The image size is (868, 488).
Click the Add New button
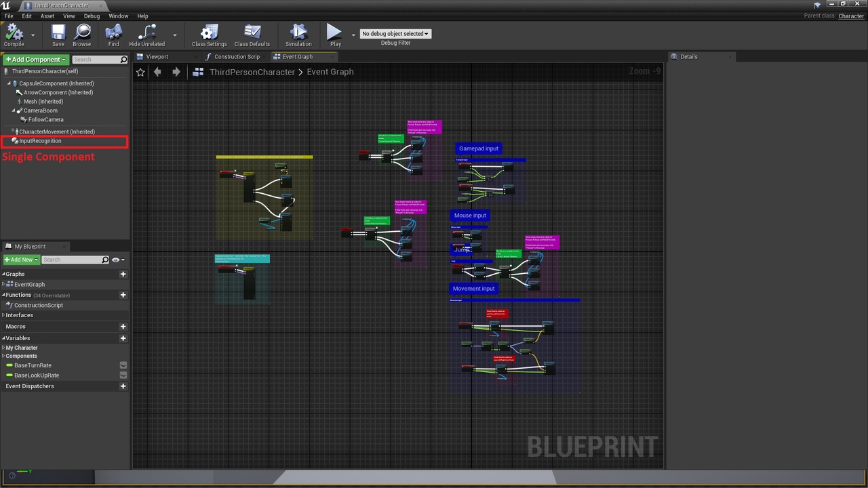point(21,260)
